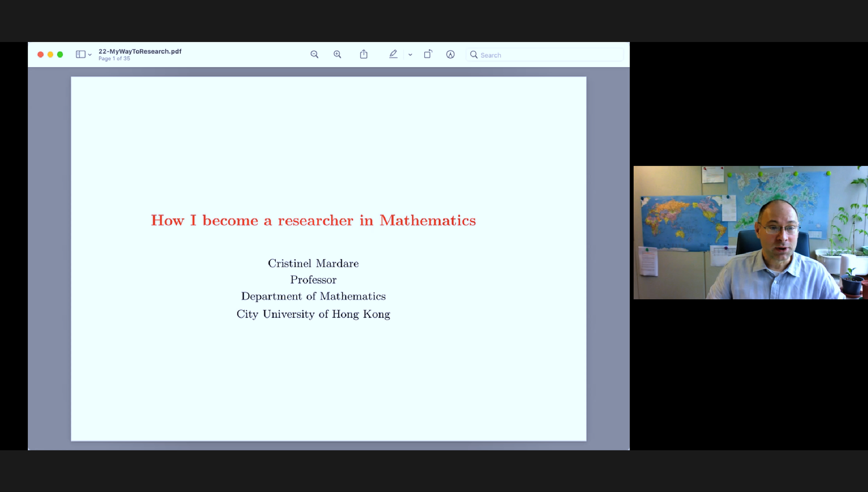Click the sidebar view icon
This screenshot has width=868, height=492.
tap(80, 54)
